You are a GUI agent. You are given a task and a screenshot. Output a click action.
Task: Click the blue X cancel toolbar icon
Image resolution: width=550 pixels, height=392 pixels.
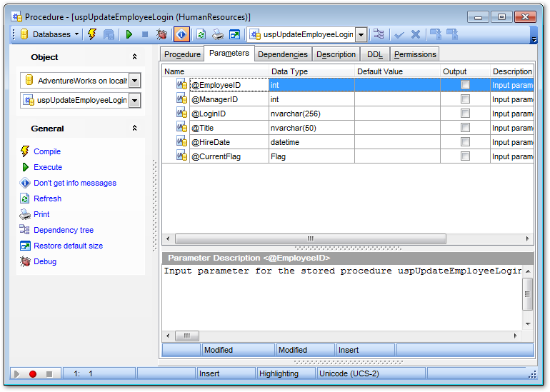416,34
